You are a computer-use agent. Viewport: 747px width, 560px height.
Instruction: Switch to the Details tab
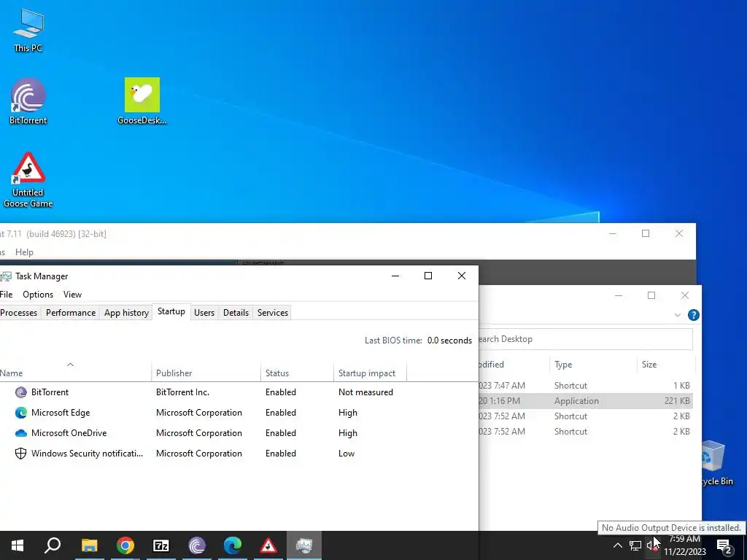pos(236,312)
